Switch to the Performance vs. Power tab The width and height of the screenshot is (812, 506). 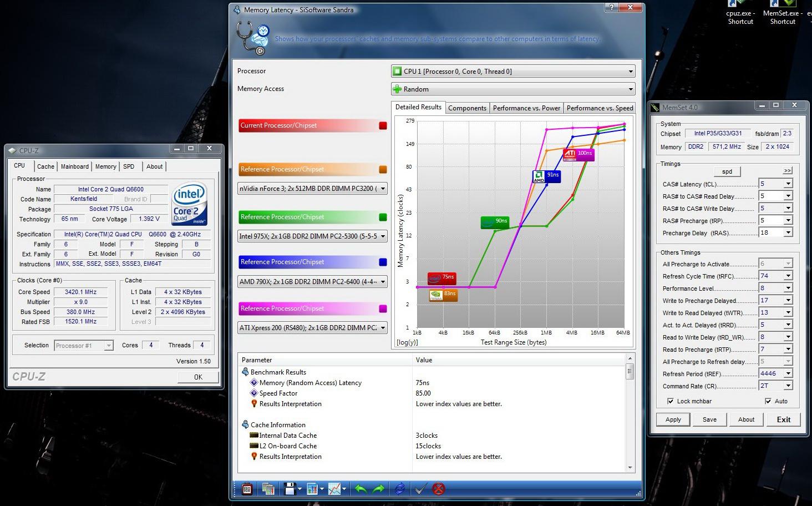coord(526,108)
